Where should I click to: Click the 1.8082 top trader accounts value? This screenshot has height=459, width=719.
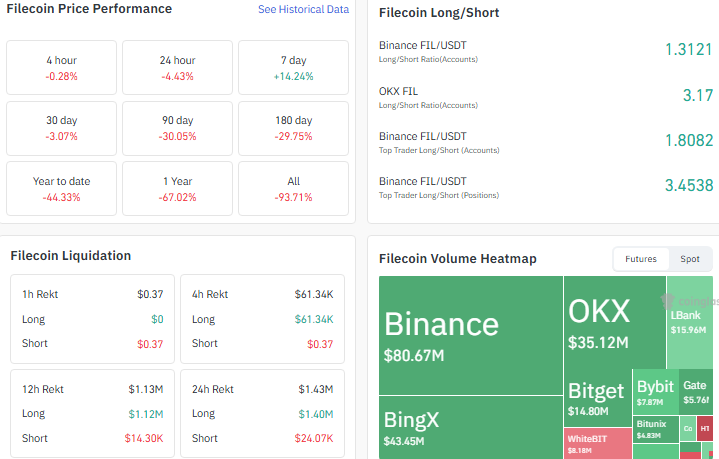tap(689, 140)
